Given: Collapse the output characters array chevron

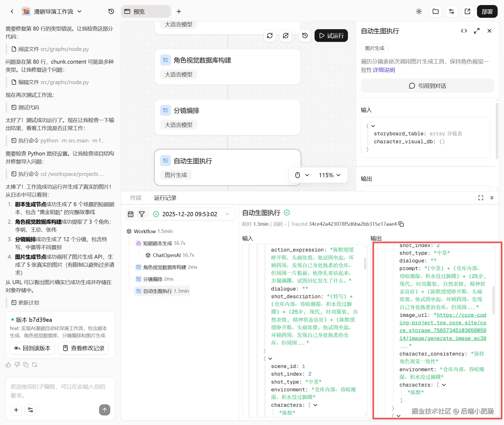Looking at the screenshot, I should 444,385.
